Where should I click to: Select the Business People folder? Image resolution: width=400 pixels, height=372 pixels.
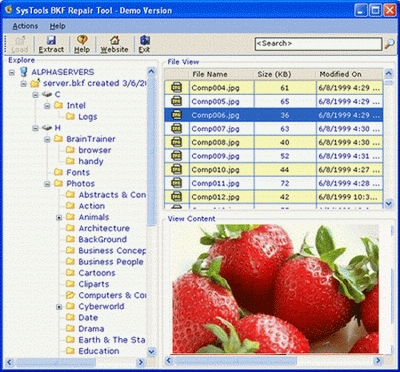[x=111, y=262]
